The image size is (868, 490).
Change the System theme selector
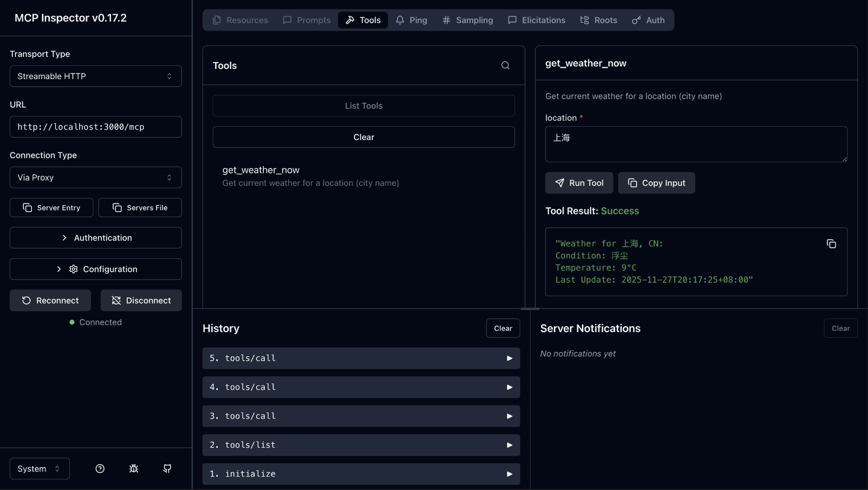coord(40,469)
